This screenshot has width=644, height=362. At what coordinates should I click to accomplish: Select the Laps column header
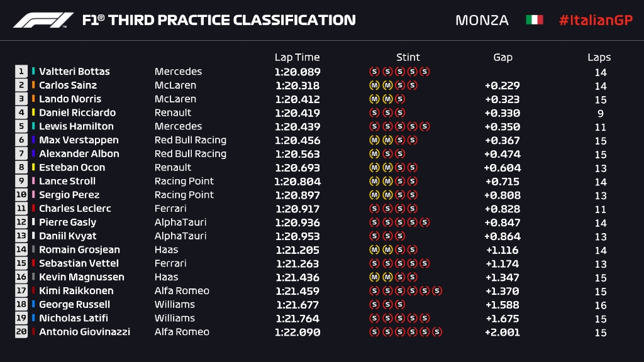pyautogui.click(x=599, y=57)
